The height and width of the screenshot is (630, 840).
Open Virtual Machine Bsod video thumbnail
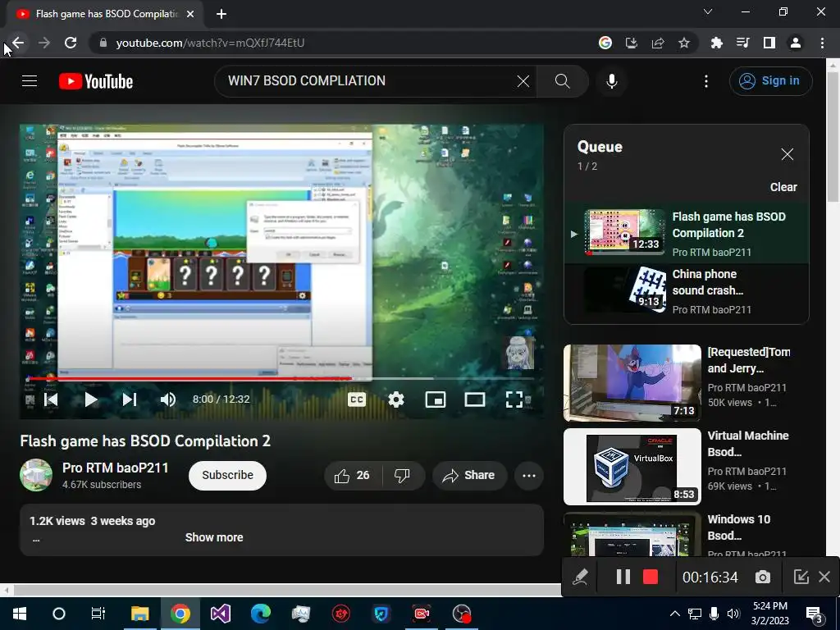pos(632,467)
